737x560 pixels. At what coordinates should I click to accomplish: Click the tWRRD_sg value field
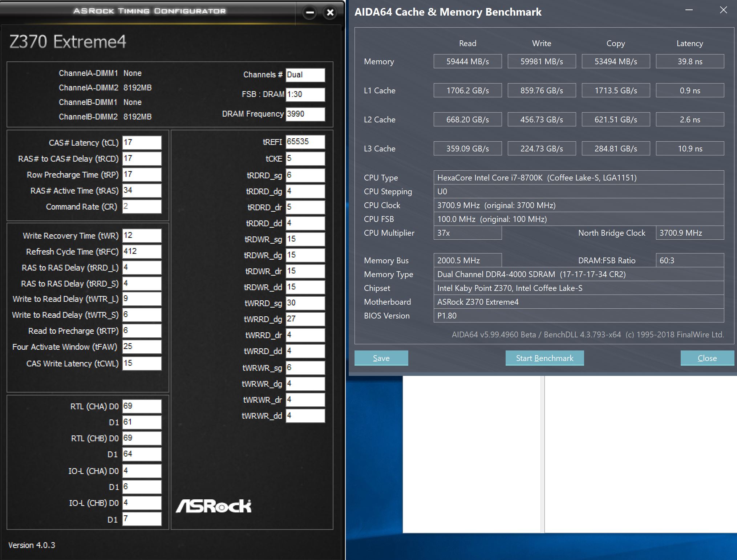point(305,303)
